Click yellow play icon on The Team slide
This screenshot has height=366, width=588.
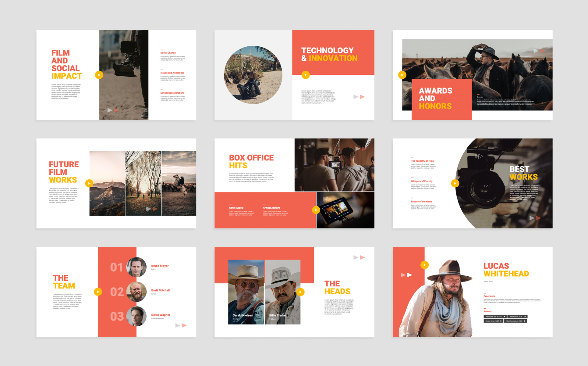coord(98,292)
